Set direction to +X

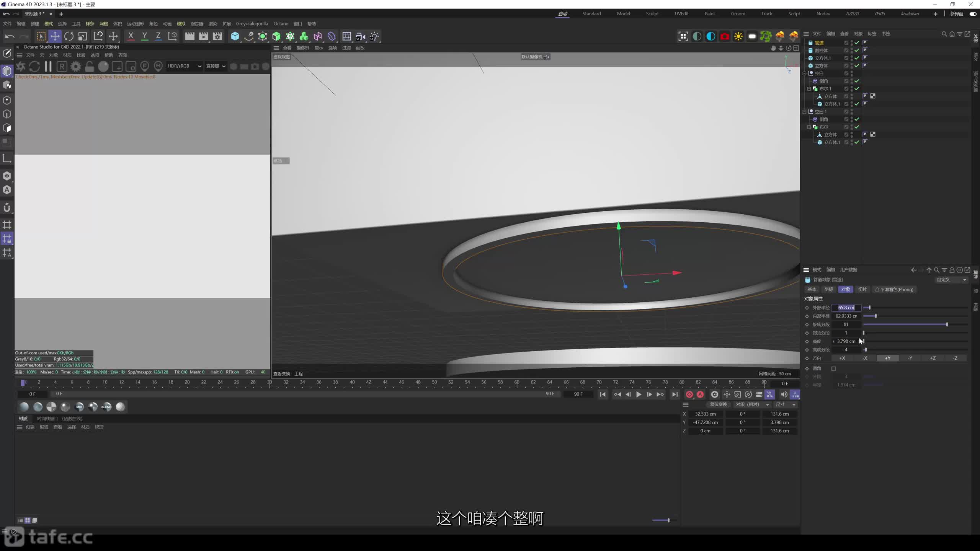tap(842, 358)
